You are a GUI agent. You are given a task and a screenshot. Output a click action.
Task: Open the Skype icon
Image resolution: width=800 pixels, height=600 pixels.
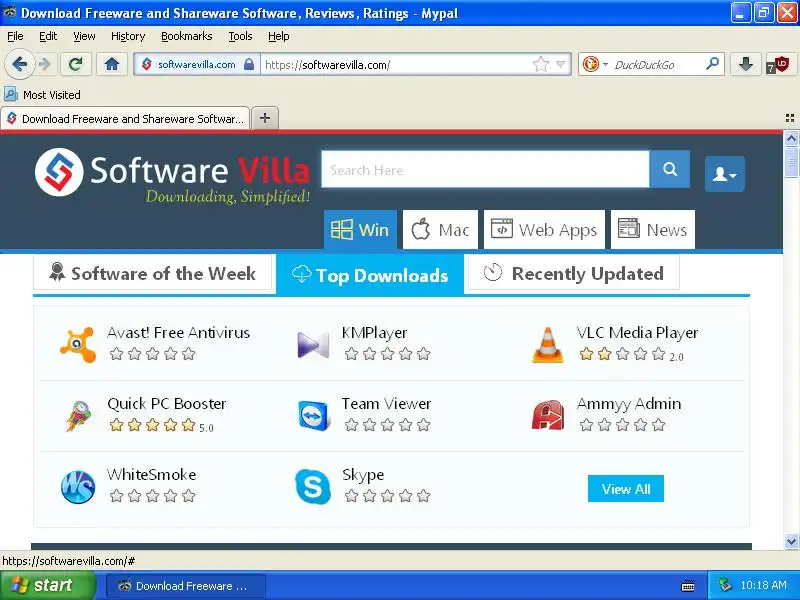click(x=313, y=487)
